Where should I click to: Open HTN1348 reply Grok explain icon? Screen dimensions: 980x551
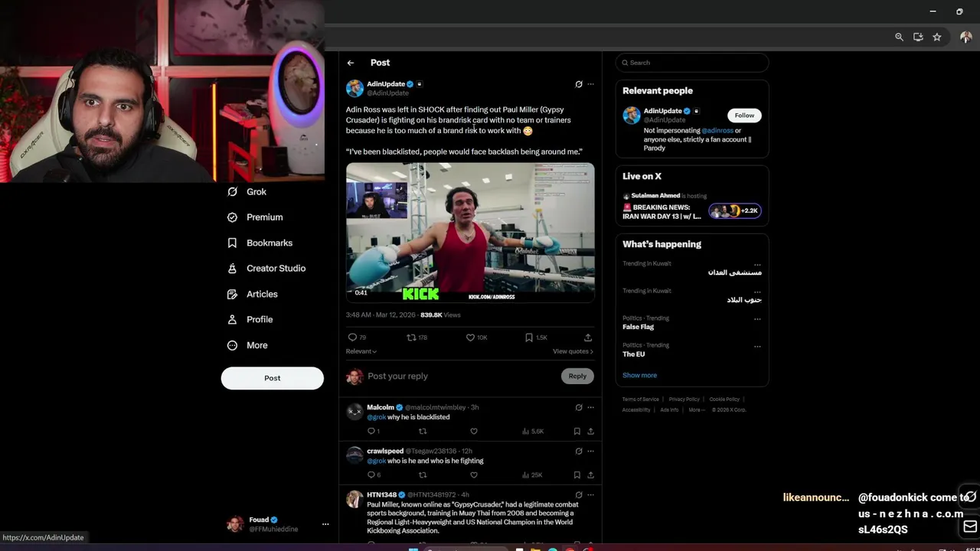pyautogui.click(x=579, y=495)
